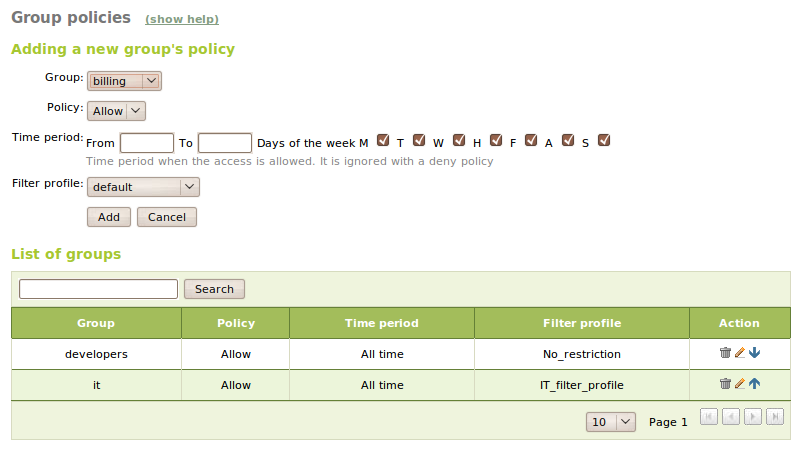Delete the it group policy
This screenshot has height=459, width=801.
(x=725, y=384)
